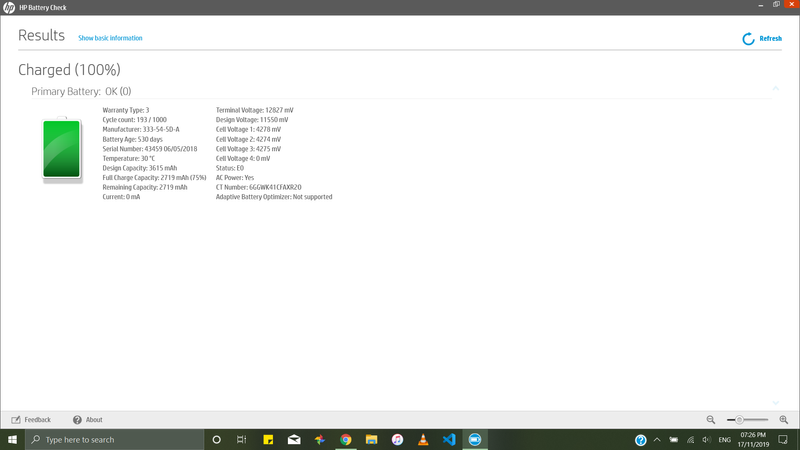Click the Refresh circular arrow icon
800x450 pixels.
click(x=748, y=39)
